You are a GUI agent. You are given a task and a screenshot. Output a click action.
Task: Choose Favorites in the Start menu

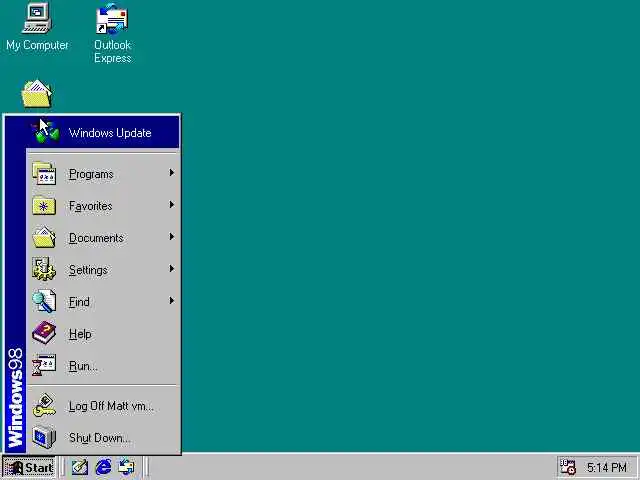(102, 206)
